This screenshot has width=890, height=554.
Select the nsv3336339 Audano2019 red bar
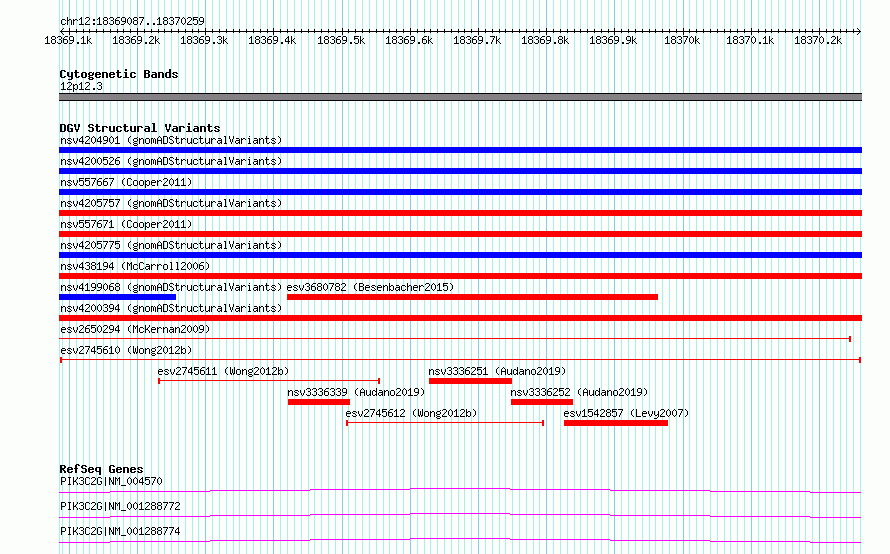point(319,402)
